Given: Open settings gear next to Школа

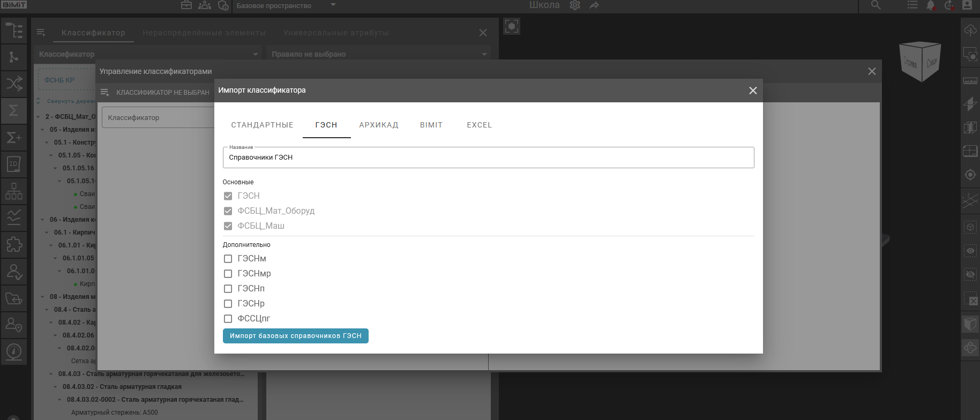Looking at the screenshot, I should pyautogui.click(x=575, y=5).
